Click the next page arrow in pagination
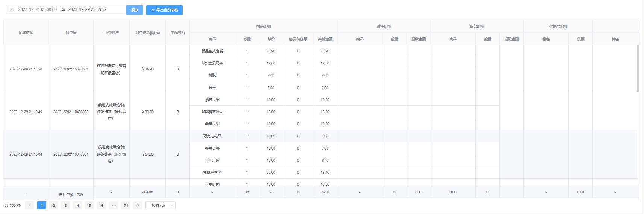The height and width of the screenshot is (214, 644). [x=138, y=205]
